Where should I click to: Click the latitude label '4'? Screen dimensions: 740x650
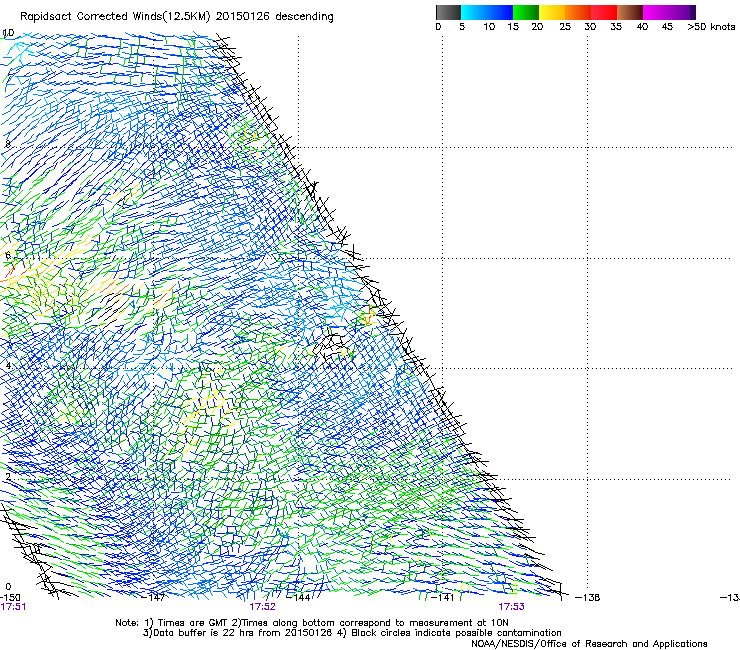[7, 365]
